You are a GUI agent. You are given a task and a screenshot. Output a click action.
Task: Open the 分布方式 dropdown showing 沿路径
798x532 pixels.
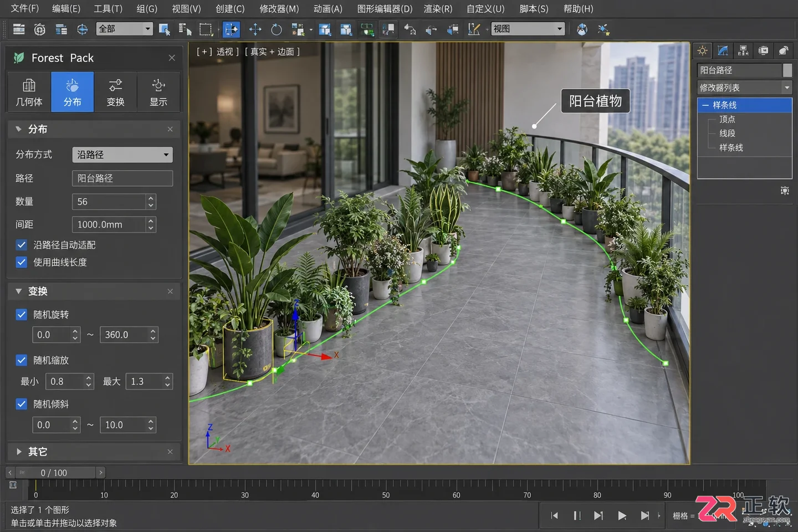[x=122, y=155]
